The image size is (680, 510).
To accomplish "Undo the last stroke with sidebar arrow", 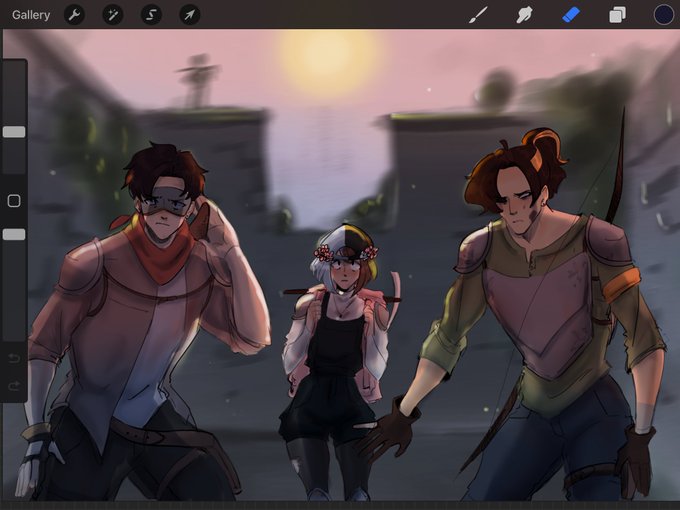I will tap(14, 358).
